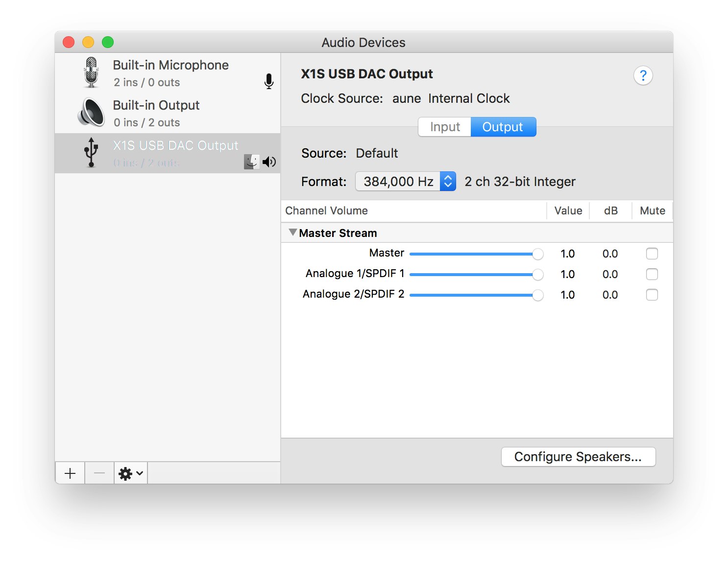Click the Master volume slider
The height and width of the screenshot is (562, 728).
473,254
